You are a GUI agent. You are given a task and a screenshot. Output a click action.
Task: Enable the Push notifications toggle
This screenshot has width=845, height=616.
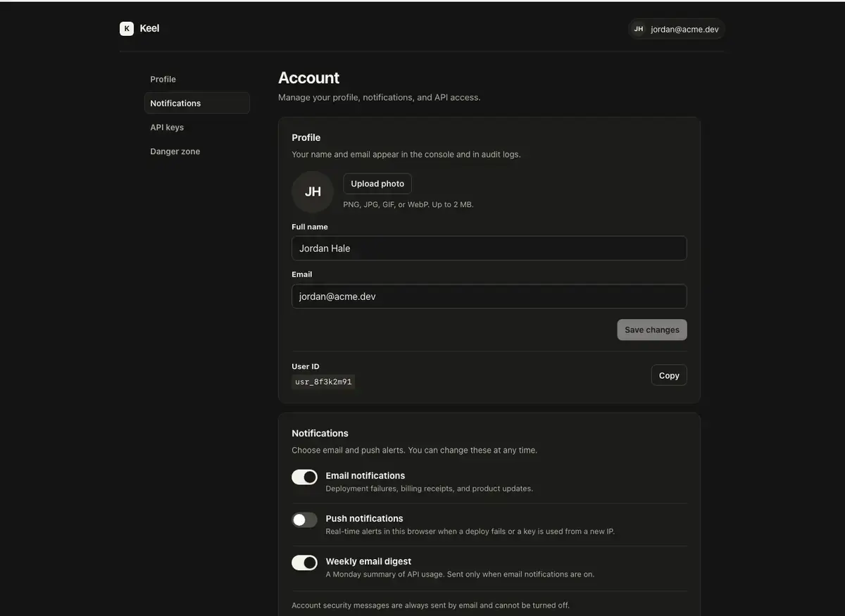click(305, 520)
